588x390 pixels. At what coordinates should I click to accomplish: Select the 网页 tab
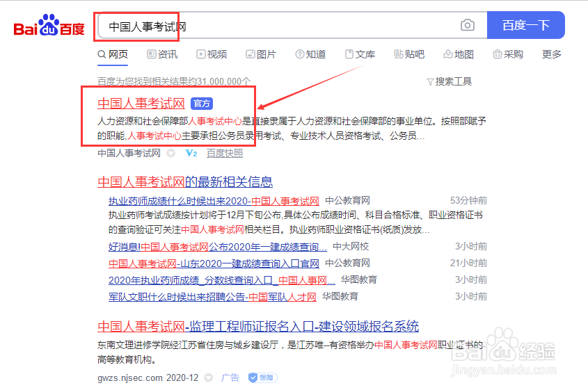pyautogui.click(x=113, y=55)
